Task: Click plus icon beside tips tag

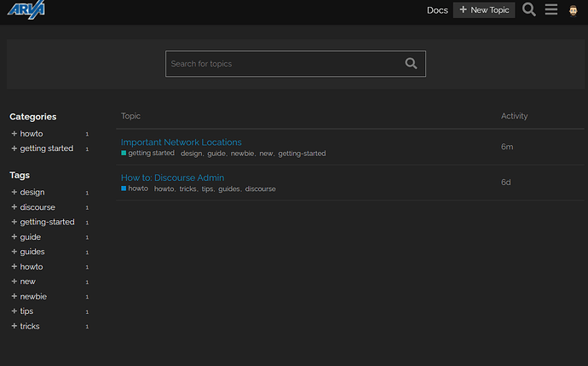Action: (x=14, y=311)
